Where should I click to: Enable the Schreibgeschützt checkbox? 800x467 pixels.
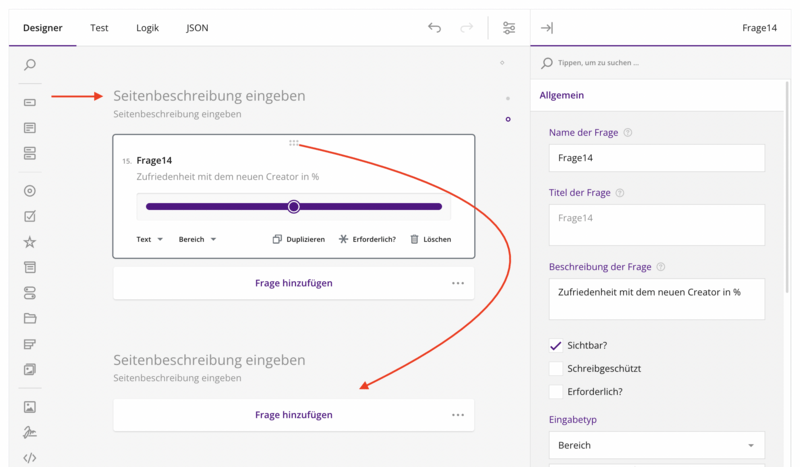[x=556, y=368]
